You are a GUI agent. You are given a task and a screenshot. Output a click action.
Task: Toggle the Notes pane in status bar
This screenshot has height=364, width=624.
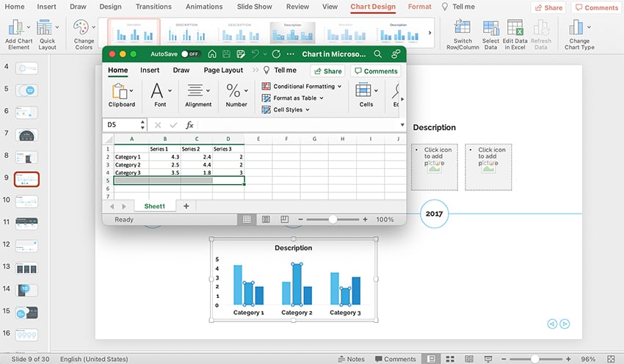351,359
